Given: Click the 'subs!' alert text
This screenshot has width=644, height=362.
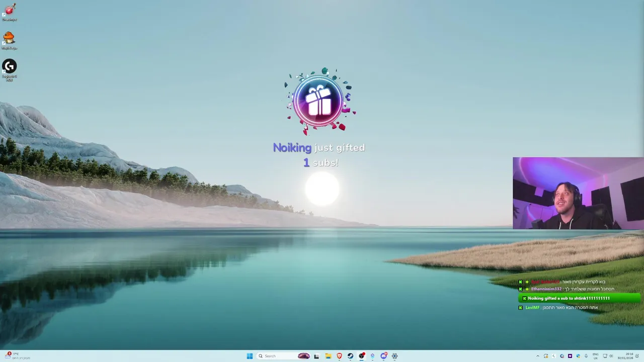Looking at the screenshot, I should (326, 163).
